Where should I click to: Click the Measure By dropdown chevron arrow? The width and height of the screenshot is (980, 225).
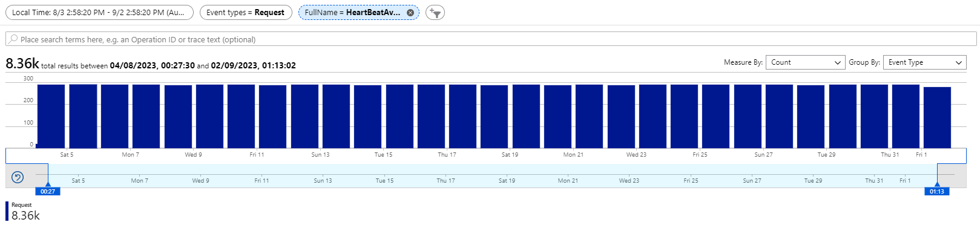click(838, 62)
